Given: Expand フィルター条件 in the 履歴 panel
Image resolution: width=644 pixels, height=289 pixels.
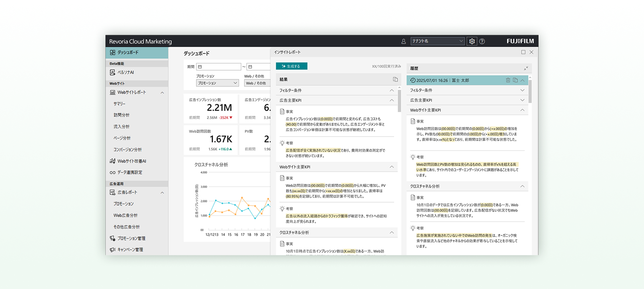Looking at the screenshot, I should pos(522,90).
